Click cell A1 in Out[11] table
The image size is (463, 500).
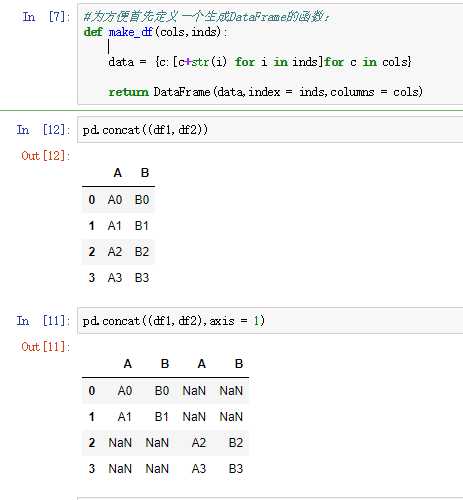tap(125, 417)
